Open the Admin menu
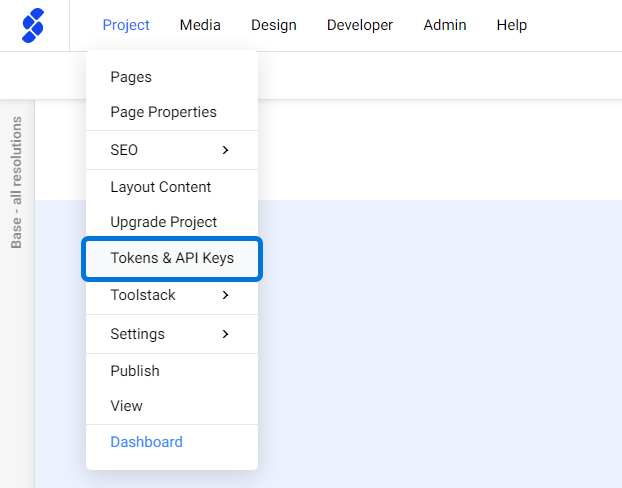Screen dimensions: 622x488 pos(445,25)
